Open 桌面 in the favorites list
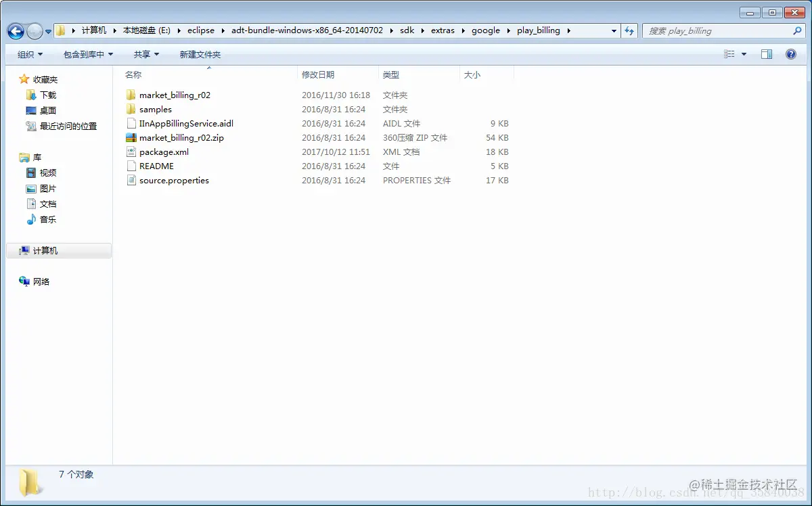Screen dimensions: 812x506 tap(48, 110)
